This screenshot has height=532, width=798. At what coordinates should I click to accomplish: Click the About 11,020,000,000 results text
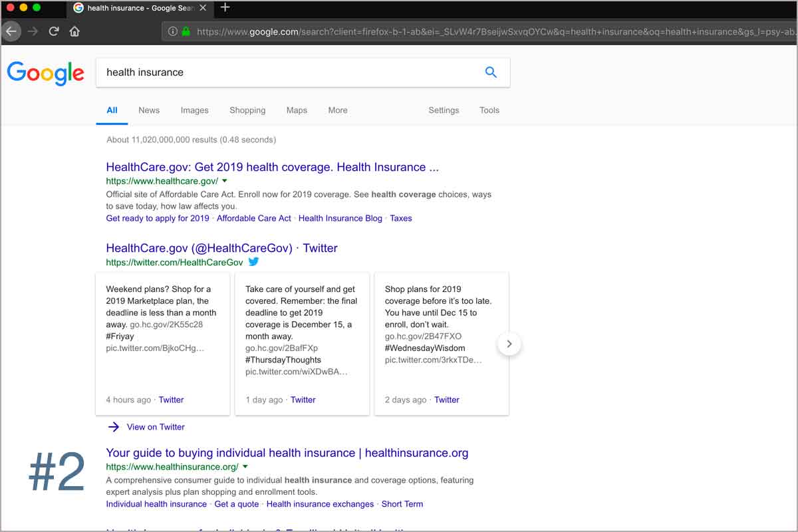point(192,140)
